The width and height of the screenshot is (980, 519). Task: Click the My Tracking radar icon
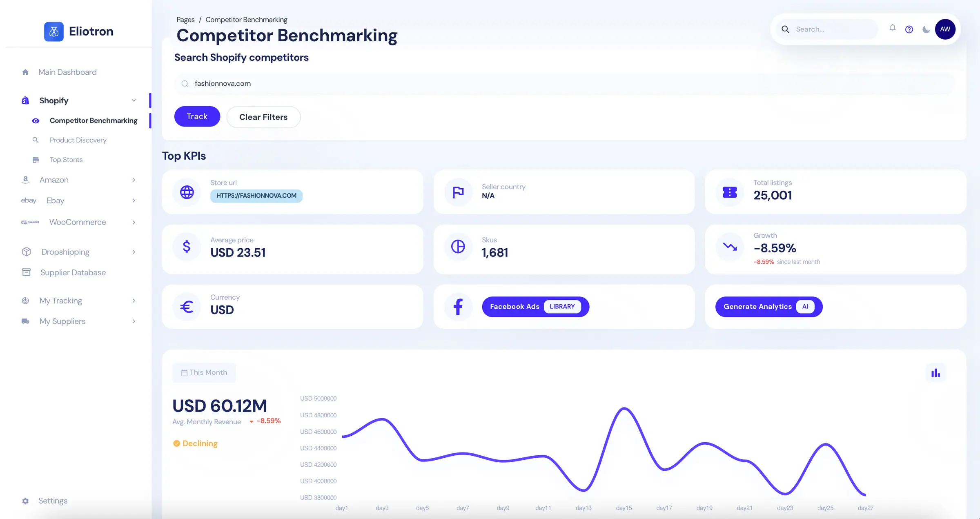click(25, 301)
